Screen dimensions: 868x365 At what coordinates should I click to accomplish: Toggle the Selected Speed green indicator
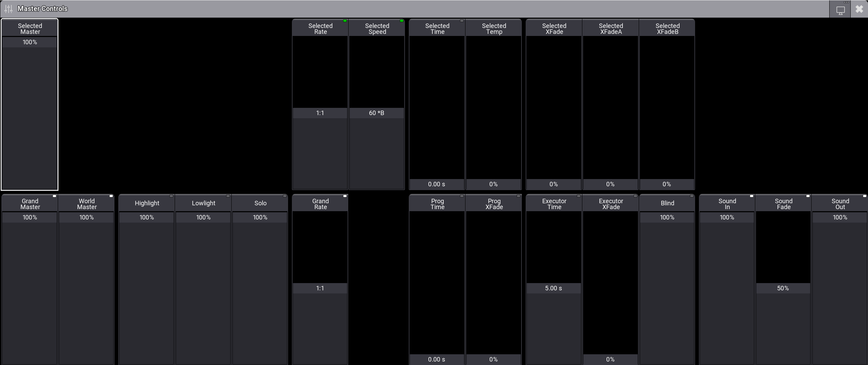(401, 21)
